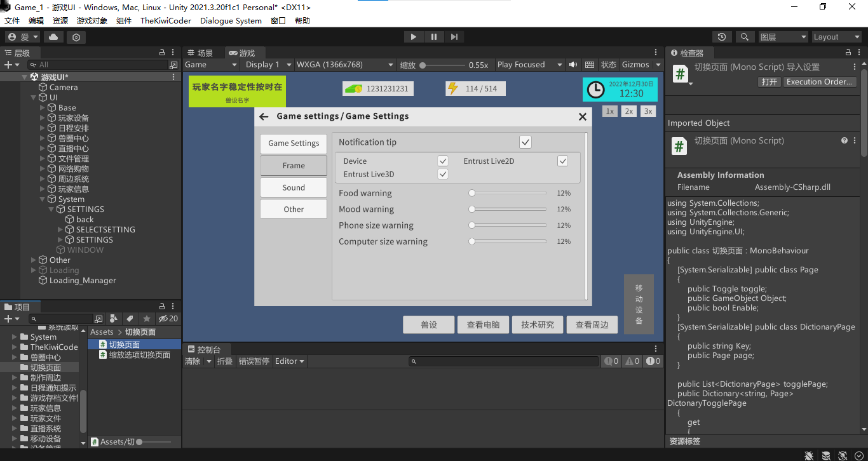This screenshot has height=461, width=868.
Task: Open Game view mode dropdown
Action: pyautogui.click(x=210, y=65)
